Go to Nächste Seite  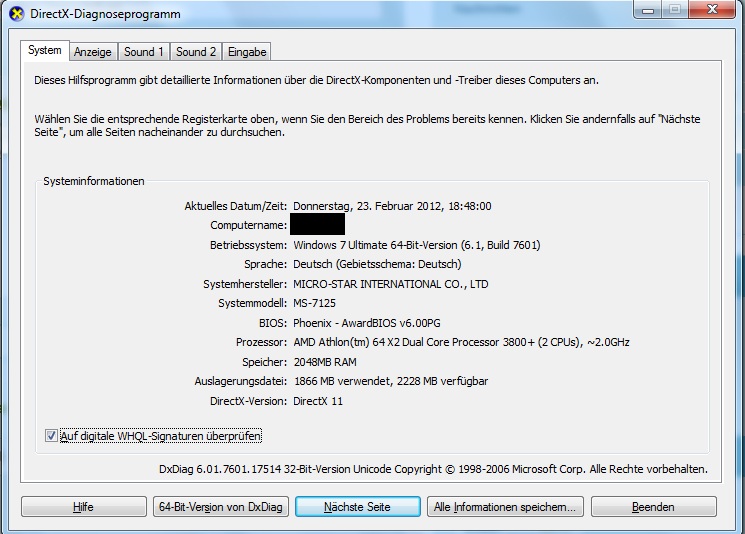[x=357, y=507]
